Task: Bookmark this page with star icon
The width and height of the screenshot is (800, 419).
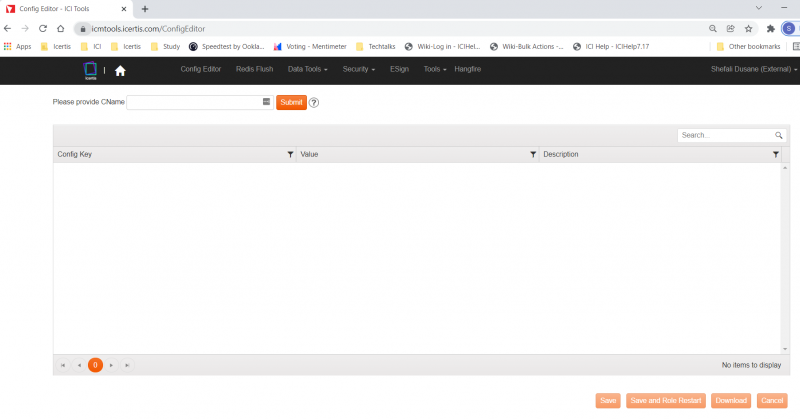Action: tap(748, 28)
